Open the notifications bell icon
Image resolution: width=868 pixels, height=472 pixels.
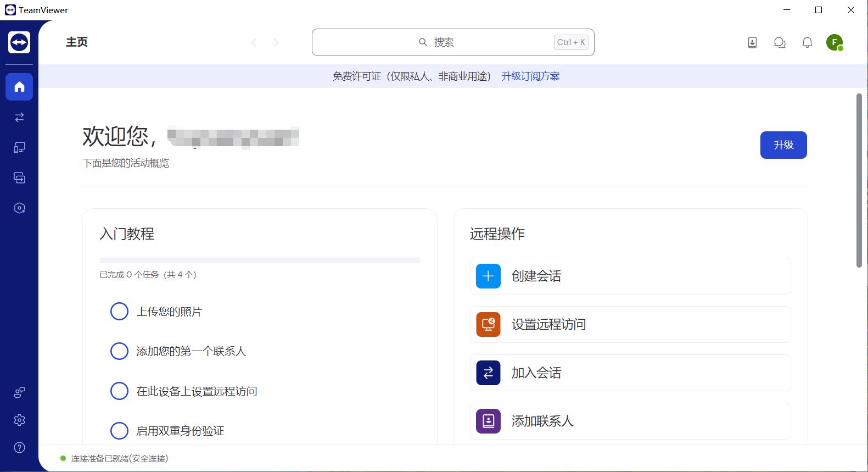tap(807, 42)
